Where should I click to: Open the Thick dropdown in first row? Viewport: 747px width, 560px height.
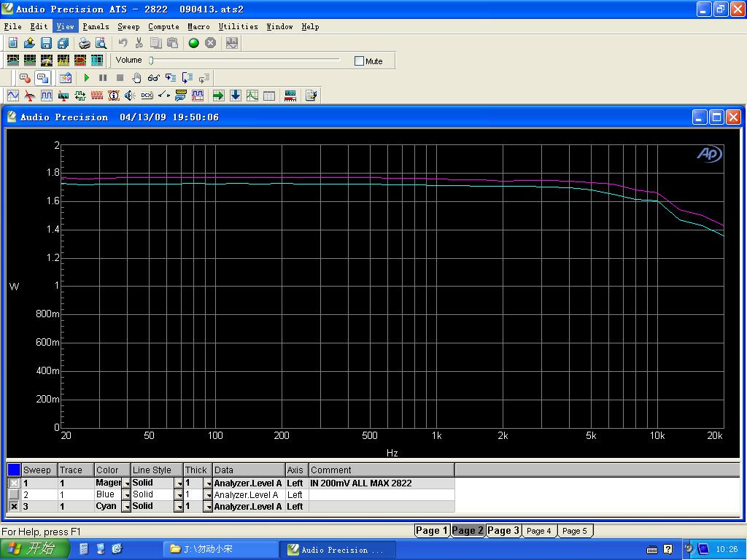click(x=208, y=483)
